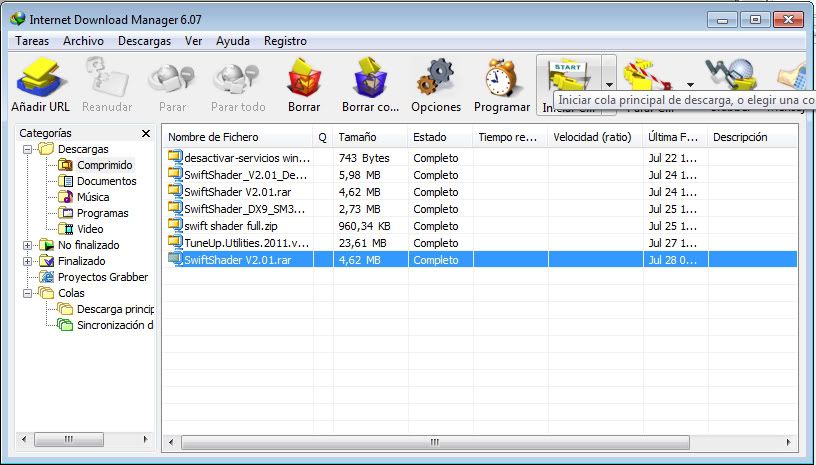Viewport: 816px width, 465px height.
Task: Click the Parar toolbar icon
Action: (172, 79)
